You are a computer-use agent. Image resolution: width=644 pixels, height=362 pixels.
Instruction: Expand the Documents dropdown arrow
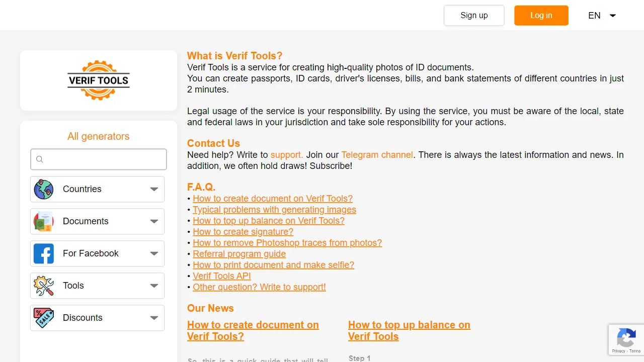(154, 221)
